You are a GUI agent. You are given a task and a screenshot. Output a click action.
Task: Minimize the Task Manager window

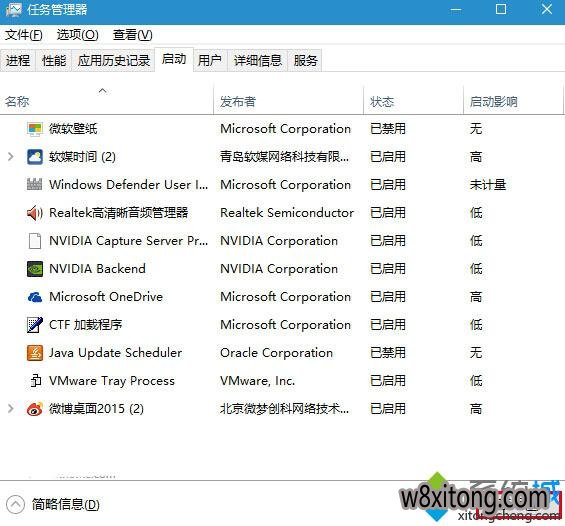[456, 10]
